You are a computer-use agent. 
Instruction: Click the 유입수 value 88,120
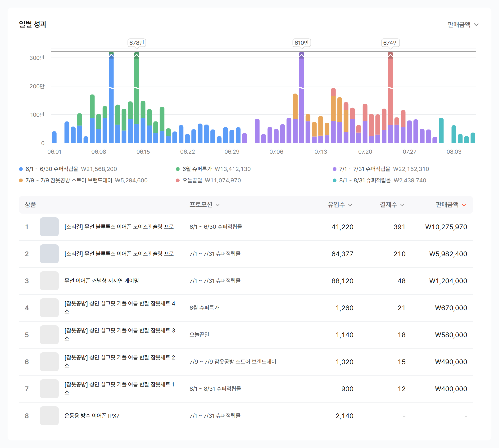(342, 281)
